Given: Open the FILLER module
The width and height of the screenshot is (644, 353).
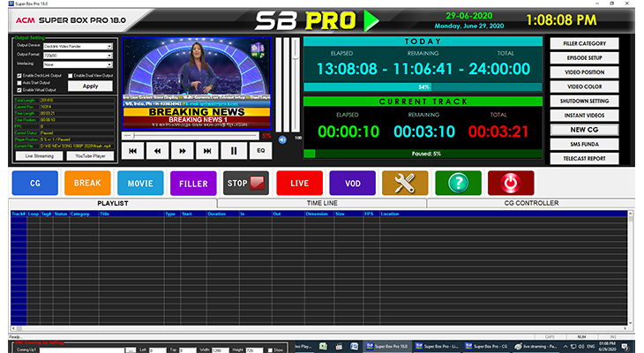Looking at the screenshot, I should [193, 184].
